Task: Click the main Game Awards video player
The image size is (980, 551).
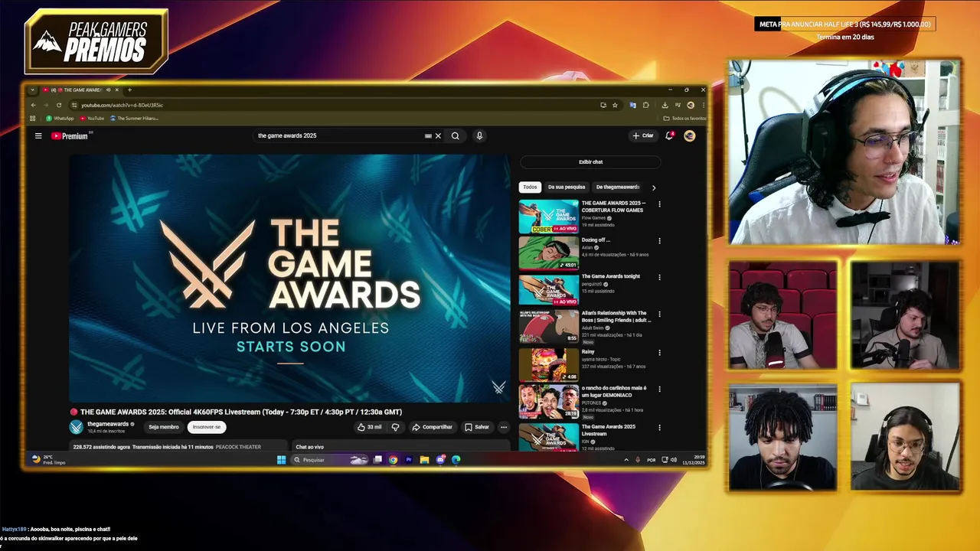Action: tap(289, 278)
